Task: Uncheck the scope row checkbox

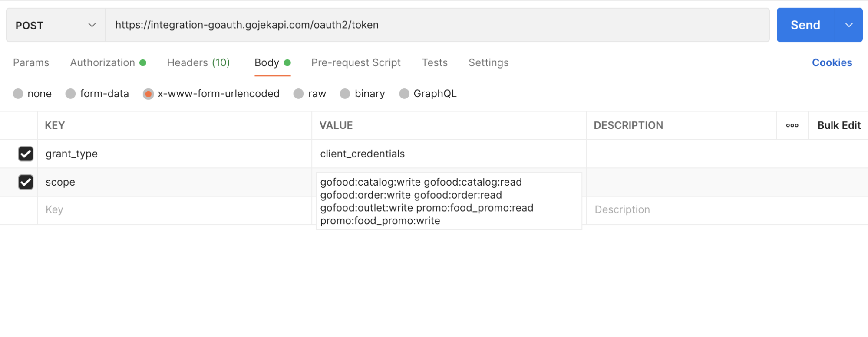Action: (x=26, y=182)
